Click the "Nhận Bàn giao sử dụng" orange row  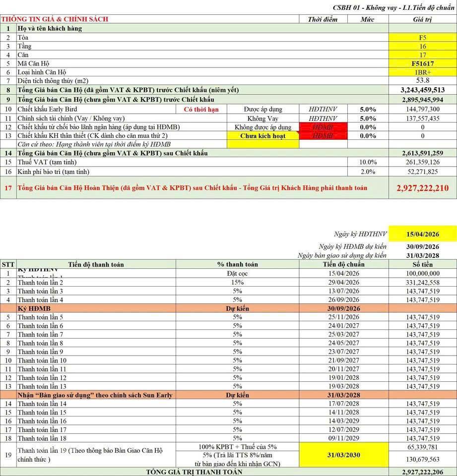(x=228, y=395)
